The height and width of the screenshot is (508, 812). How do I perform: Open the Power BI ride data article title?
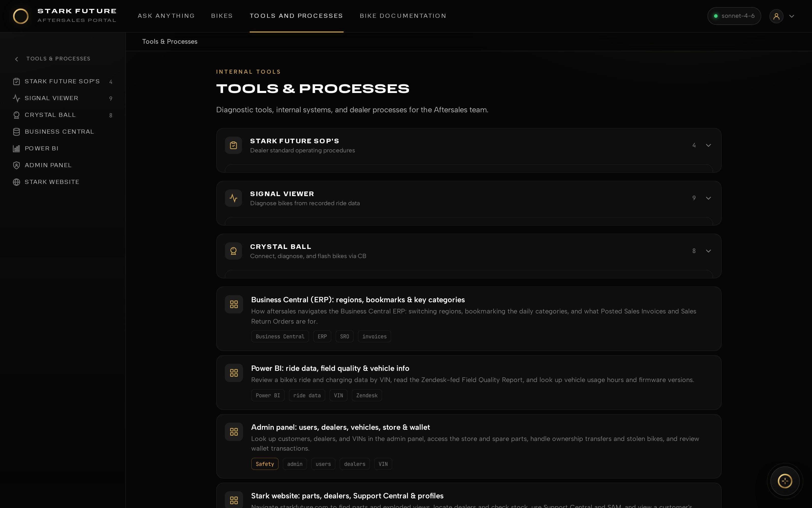pos(330,368)
